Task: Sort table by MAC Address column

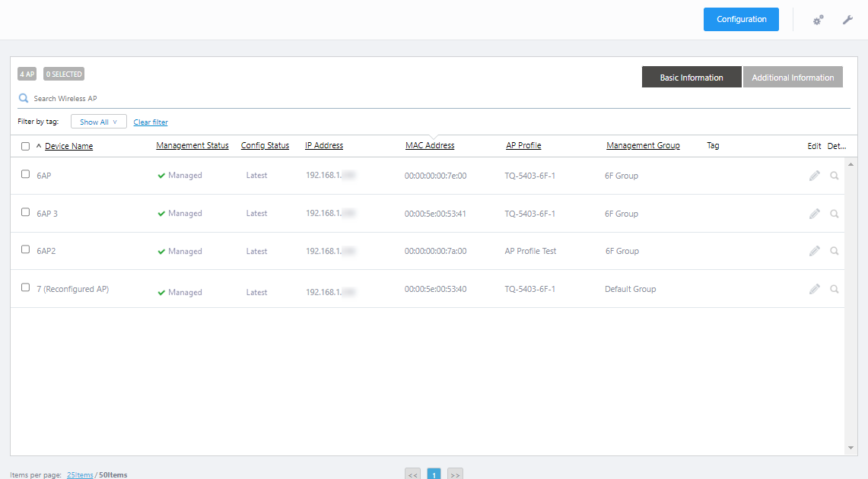Action: pyautogui.click(x=430, y=145)
